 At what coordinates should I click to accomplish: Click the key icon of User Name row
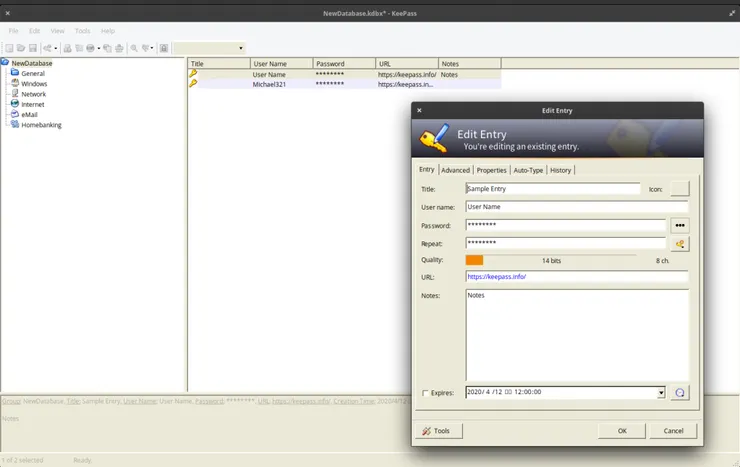pyautogui.click(x=193, y=74)
